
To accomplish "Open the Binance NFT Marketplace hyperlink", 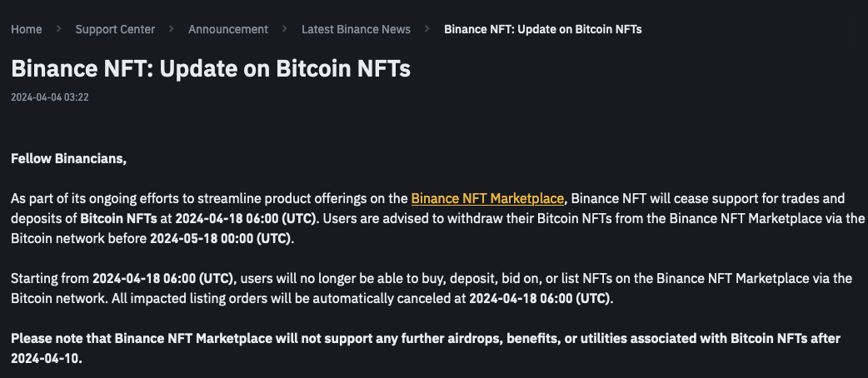I will [487, 198].
